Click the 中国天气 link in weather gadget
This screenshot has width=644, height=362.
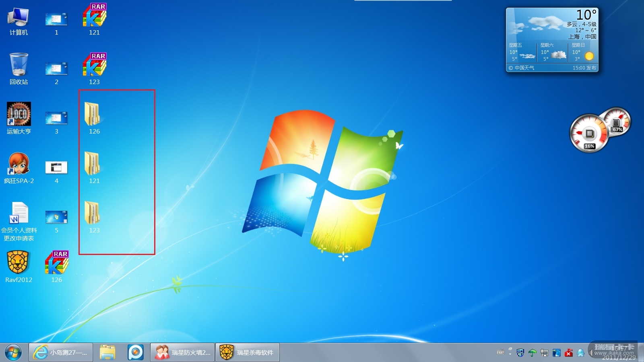[524, 68]
